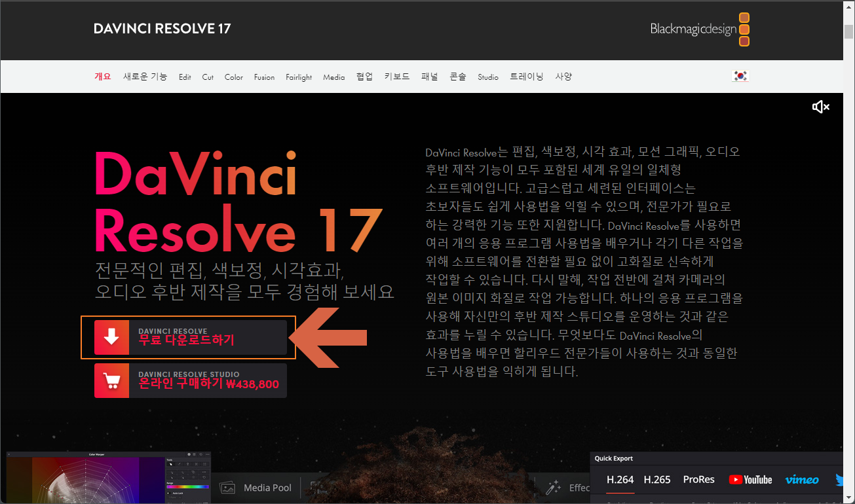Click the Blackmagicdesign logo
Screen dimensions: 855x504
700,29
